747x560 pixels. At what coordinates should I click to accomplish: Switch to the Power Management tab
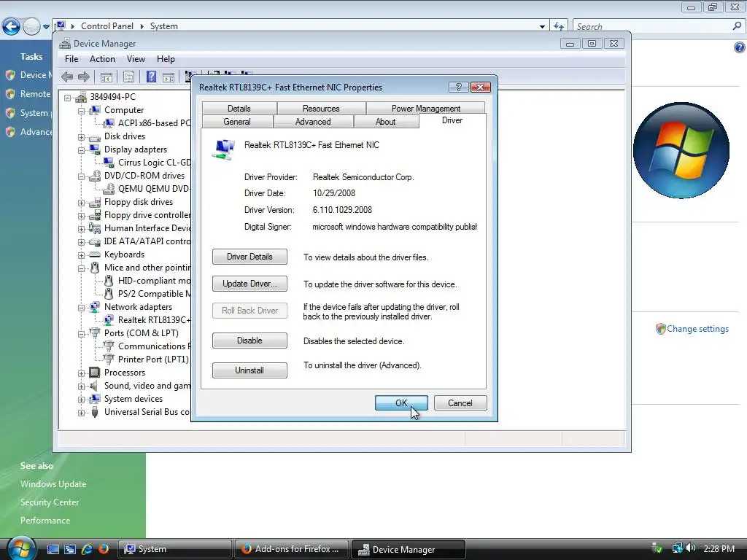click(426, 109)
